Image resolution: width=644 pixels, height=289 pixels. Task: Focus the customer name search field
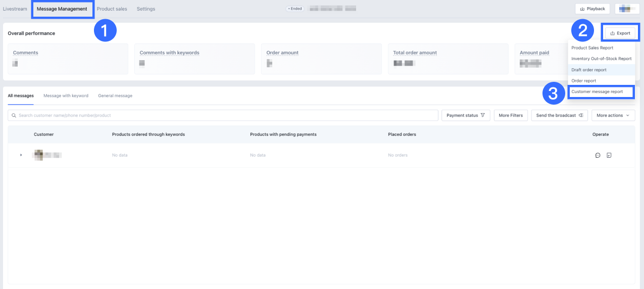coord(227,115)
